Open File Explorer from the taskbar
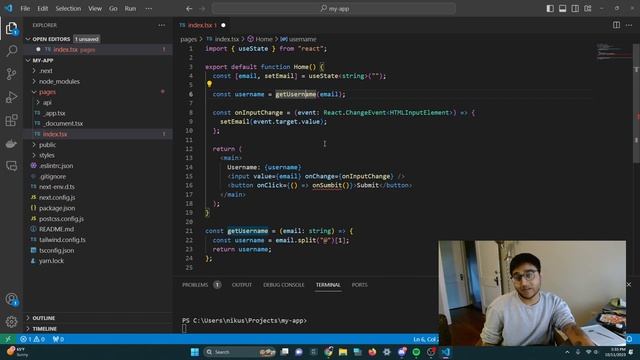Screen dimensions: 640x360 [342, 352]
